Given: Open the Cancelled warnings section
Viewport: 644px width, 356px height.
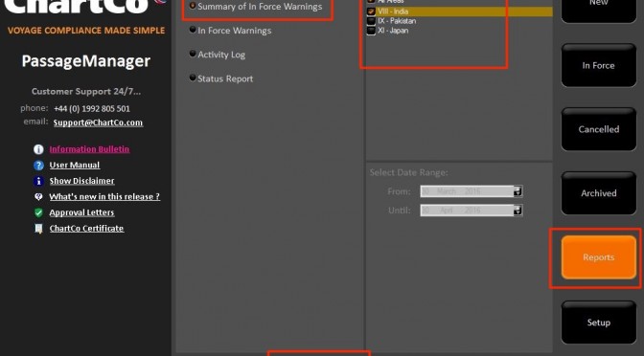Looking at the screenshot, I should tap(598, 129).
